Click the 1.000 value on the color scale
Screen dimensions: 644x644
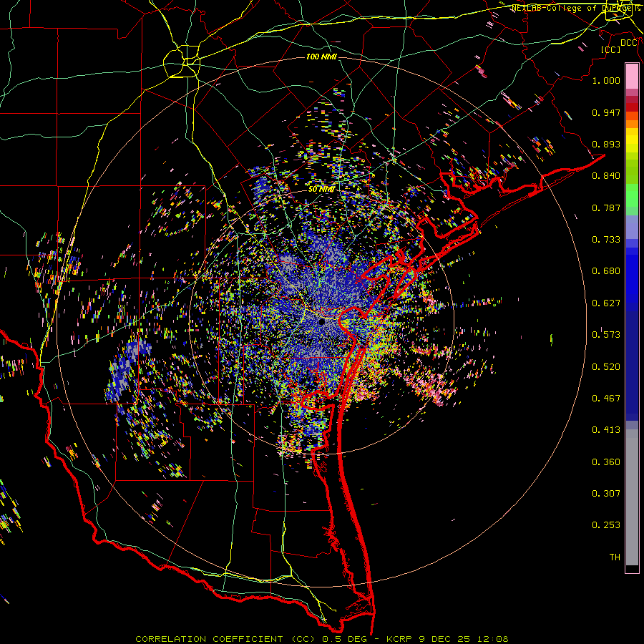pos(606,80)
